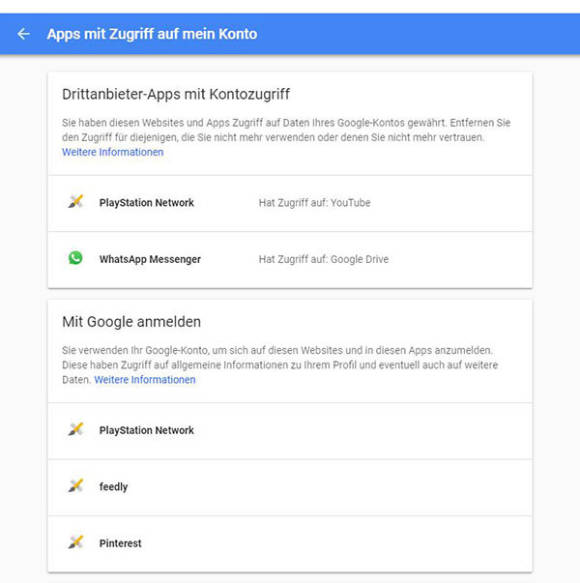Expand the Pinterest sign-in row
The width and height of the screenshot is (580, 583).
[x=290, y=544]
